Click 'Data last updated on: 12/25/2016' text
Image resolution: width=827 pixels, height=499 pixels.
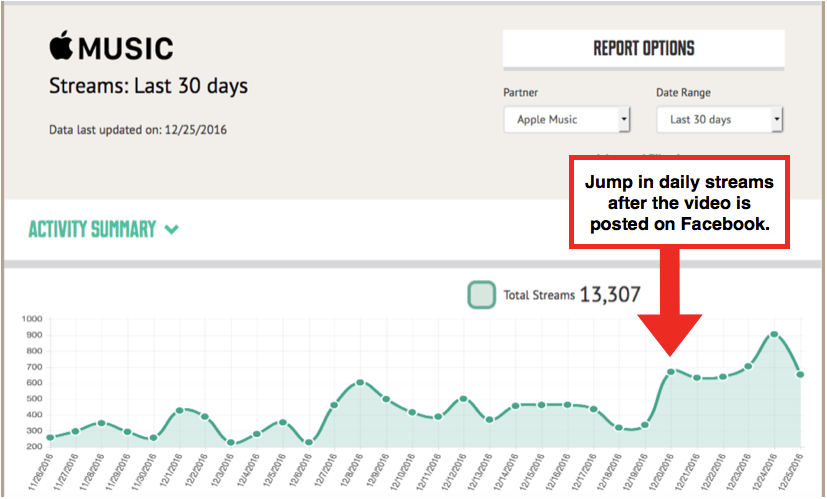[x=138, y=130]
